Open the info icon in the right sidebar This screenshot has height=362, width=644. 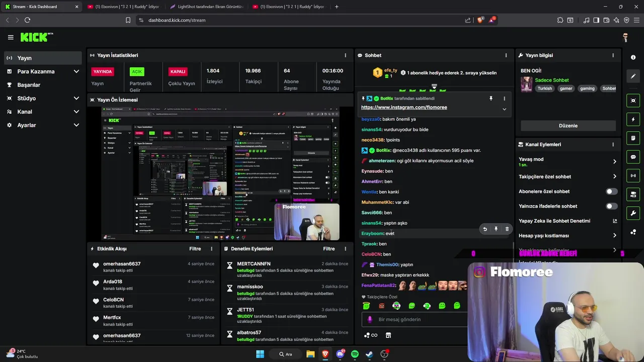coord(633,57)
